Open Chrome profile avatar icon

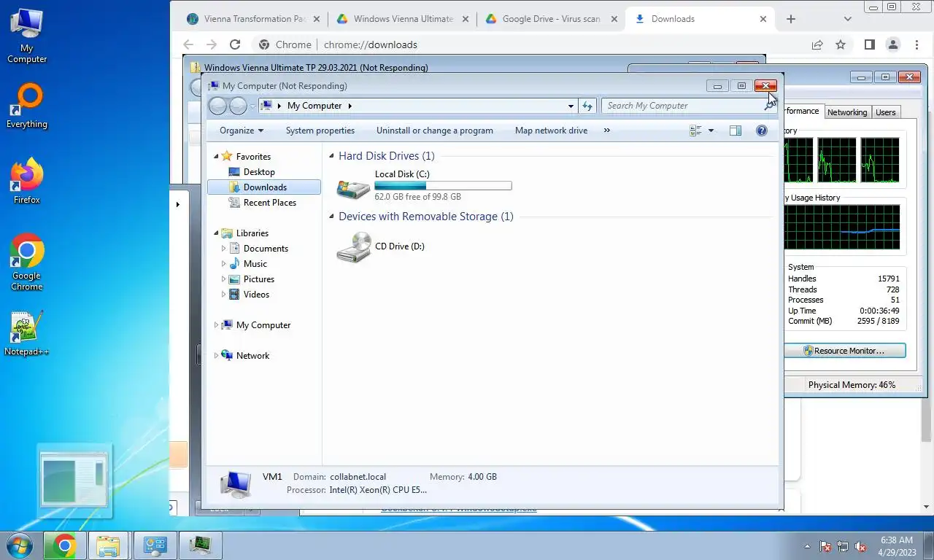892,44
